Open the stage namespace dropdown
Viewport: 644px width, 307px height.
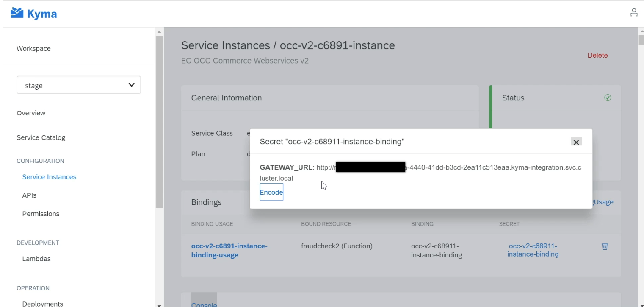click(x=79, y=85)
